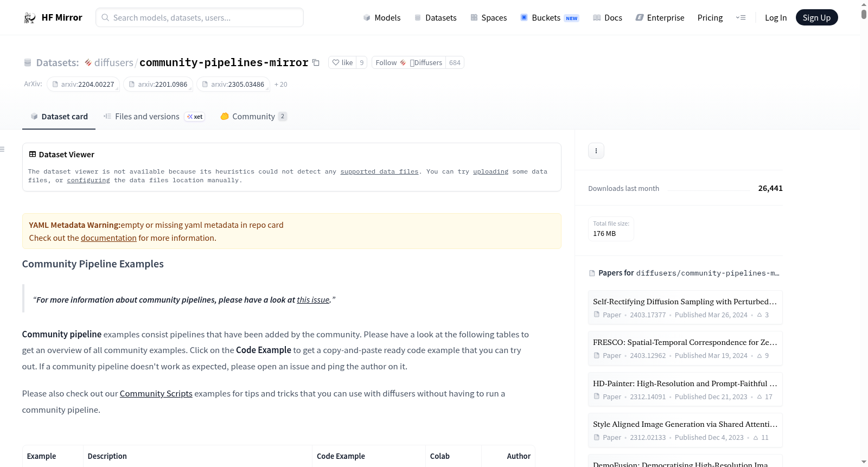The height and width of the screenshot is (467, 868).
Task: Open the Style Aligned Image Generation paper
Action: click(x=685, y=430)
